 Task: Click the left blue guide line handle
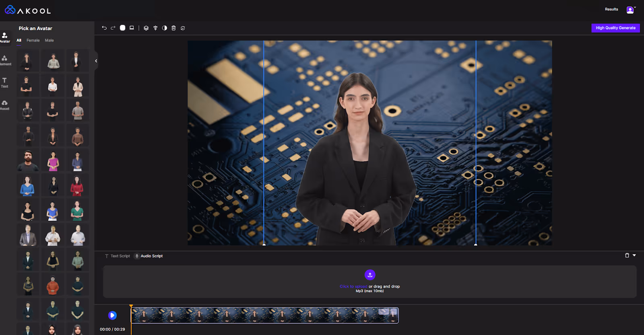[x=264, y=244]
